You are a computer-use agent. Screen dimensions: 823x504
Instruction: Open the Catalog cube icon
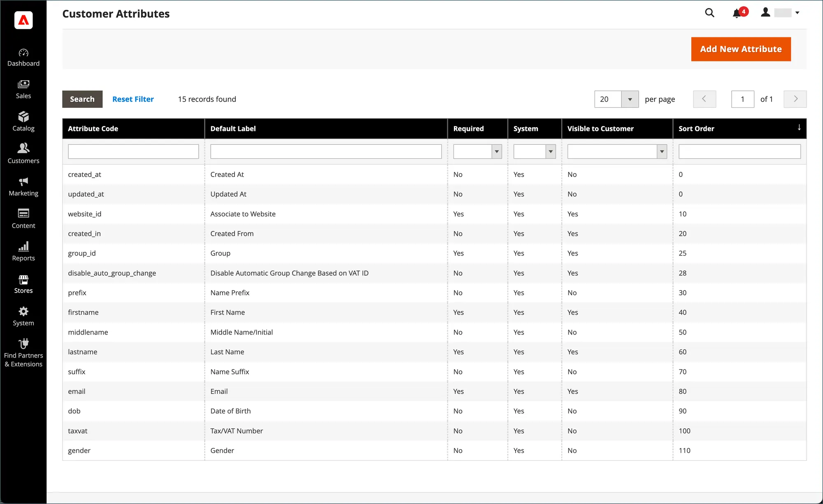23,122
